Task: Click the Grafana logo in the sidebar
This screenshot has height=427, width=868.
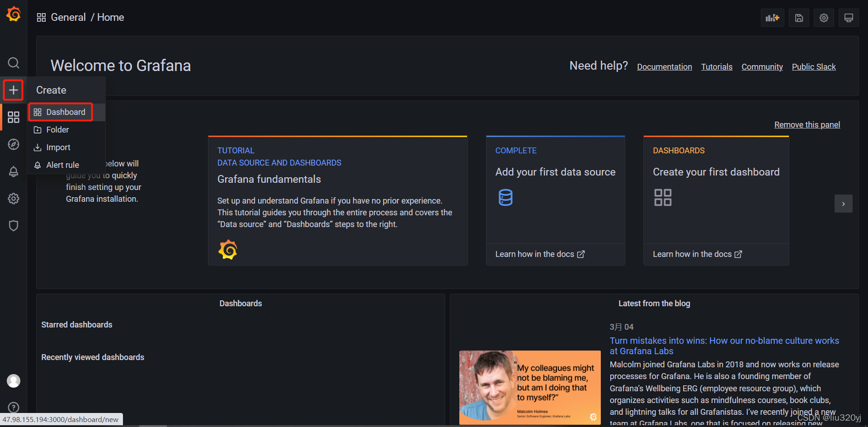Action: [x=14, y=14]
